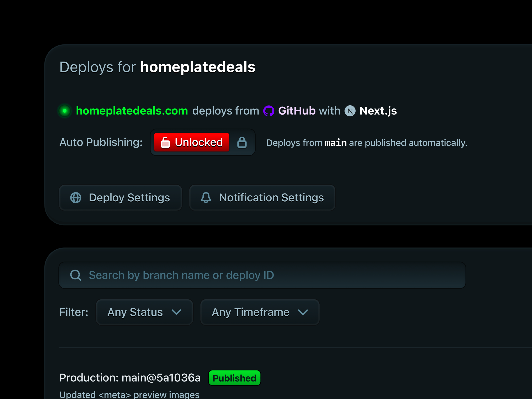Viewport: 532px width, 399px height.
Task: Click the Next.js logo icon
Action: pyautogui.click(x=350, y=111)
